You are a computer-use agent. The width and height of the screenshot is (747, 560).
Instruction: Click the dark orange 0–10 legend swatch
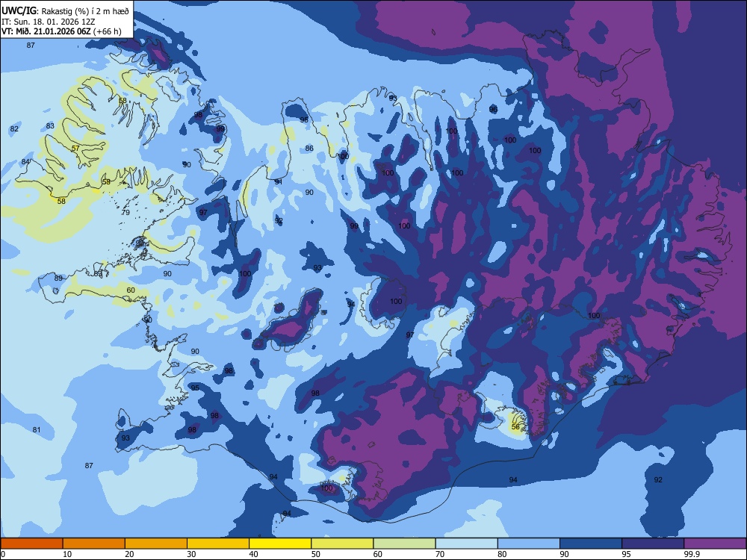[x=31, y=544]
